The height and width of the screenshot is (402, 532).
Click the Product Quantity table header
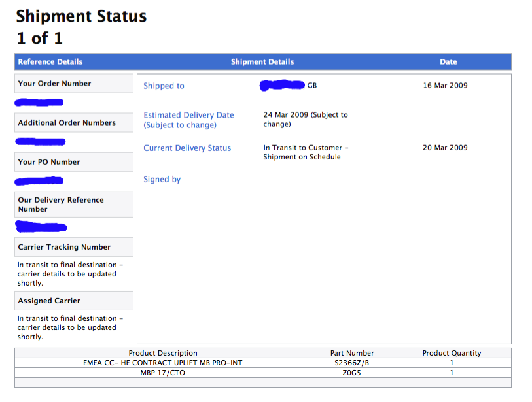coord(452,353)
